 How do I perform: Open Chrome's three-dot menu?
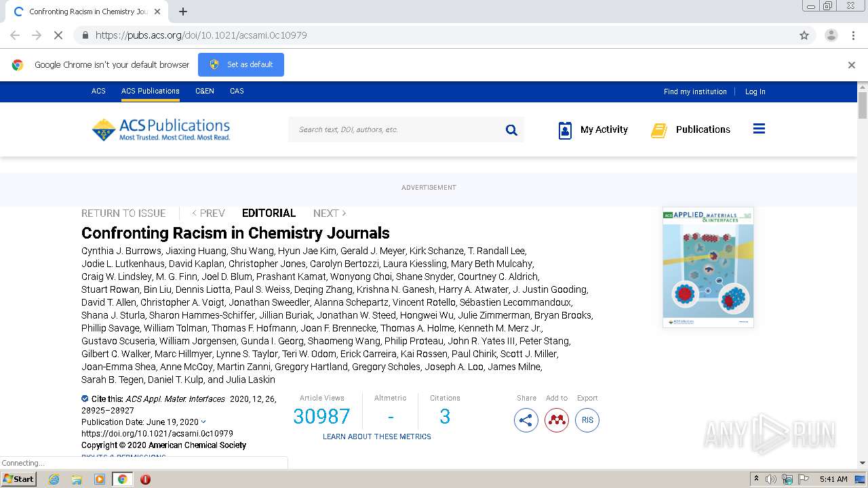[x=854, y=35]
